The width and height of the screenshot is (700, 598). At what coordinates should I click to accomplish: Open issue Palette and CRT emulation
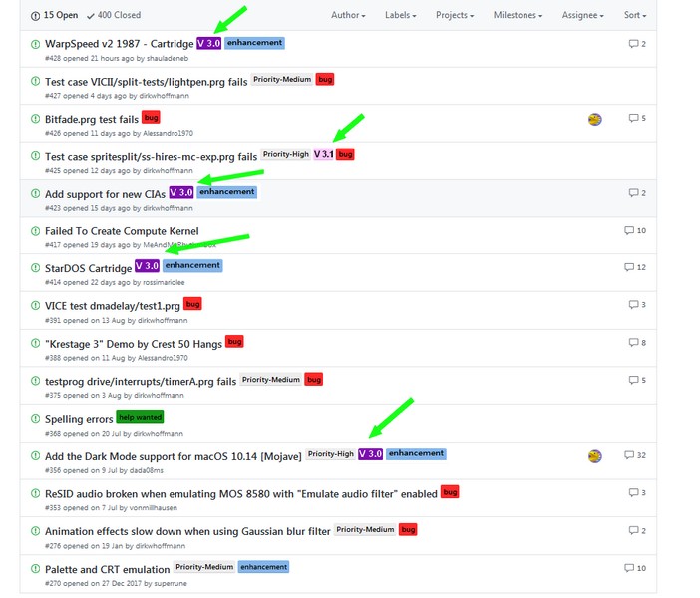107,570
